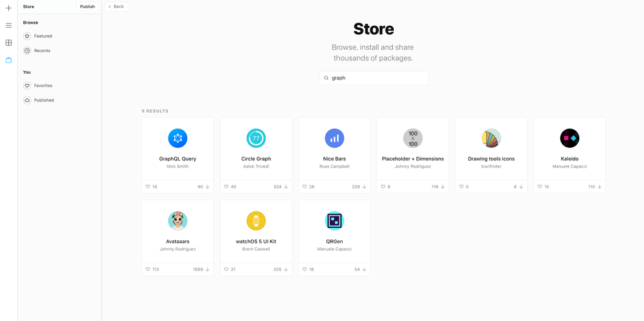Viewport: 644px width, 321px height.
Task: Click GraphQL Query title text
Action: coord(177,159)
